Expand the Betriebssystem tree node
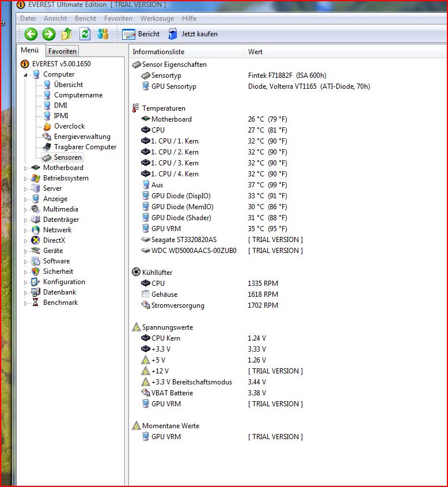This screenshot has width=448, height=487. tap(25, 179)
